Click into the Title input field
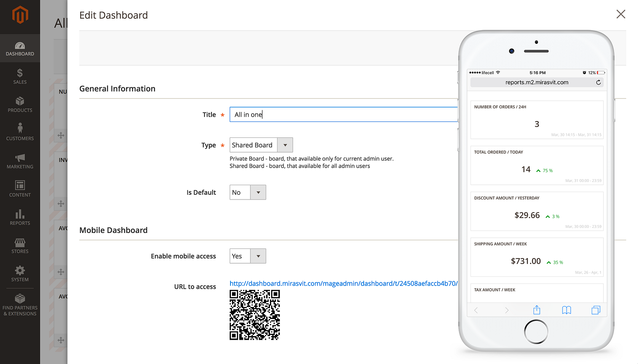 (x=344, y=115)
